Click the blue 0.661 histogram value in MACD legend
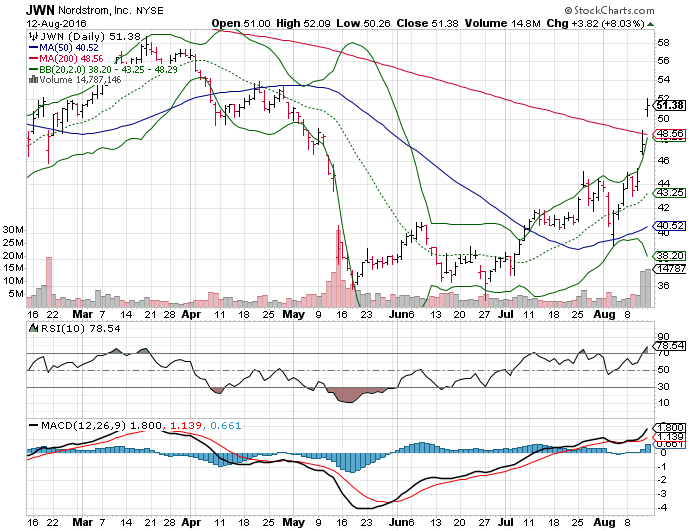692x531 pixels. coord(226,426)
